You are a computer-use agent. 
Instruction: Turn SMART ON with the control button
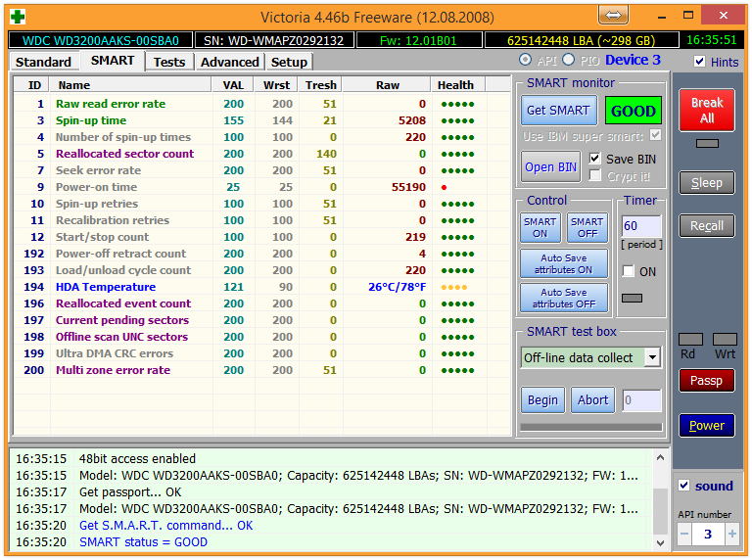540,228
